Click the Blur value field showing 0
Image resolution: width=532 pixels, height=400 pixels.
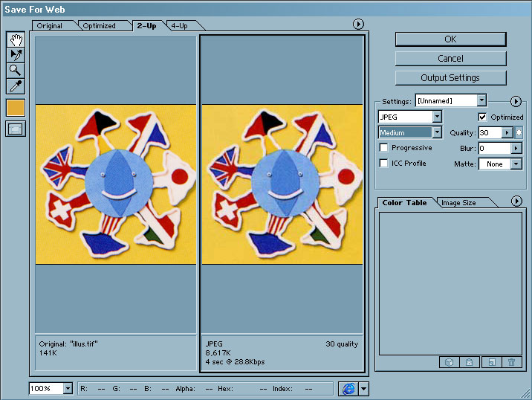coord(494,148)
